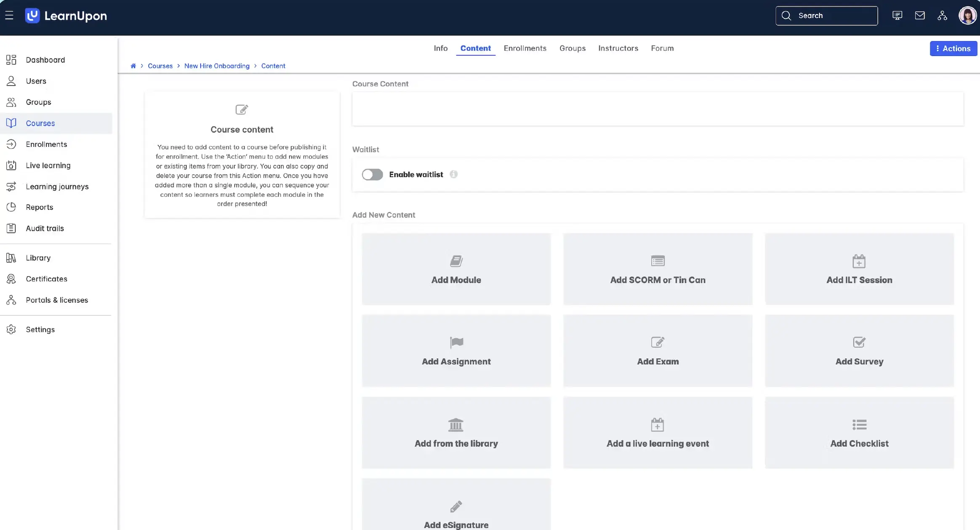The width and height of the screenshot is (980, 530).
Task: Click New Hire Onboarding breadcrumb link
Action: tap(217, 66)
